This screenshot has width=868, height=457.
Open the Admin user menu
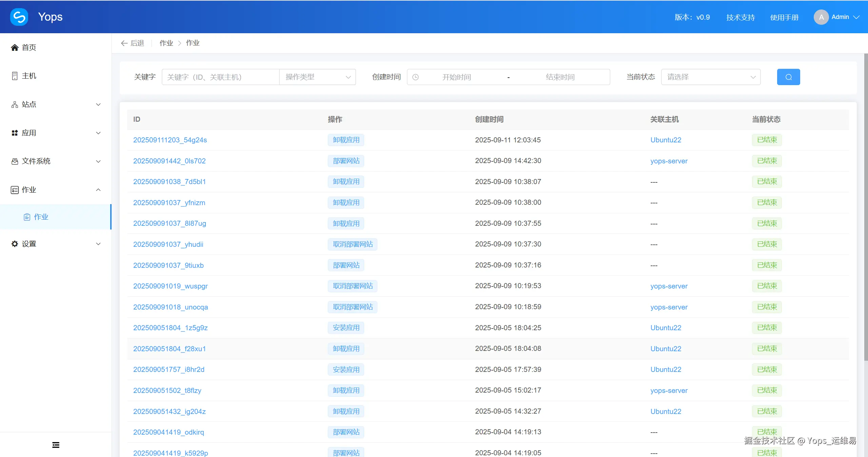coord(841,17)
